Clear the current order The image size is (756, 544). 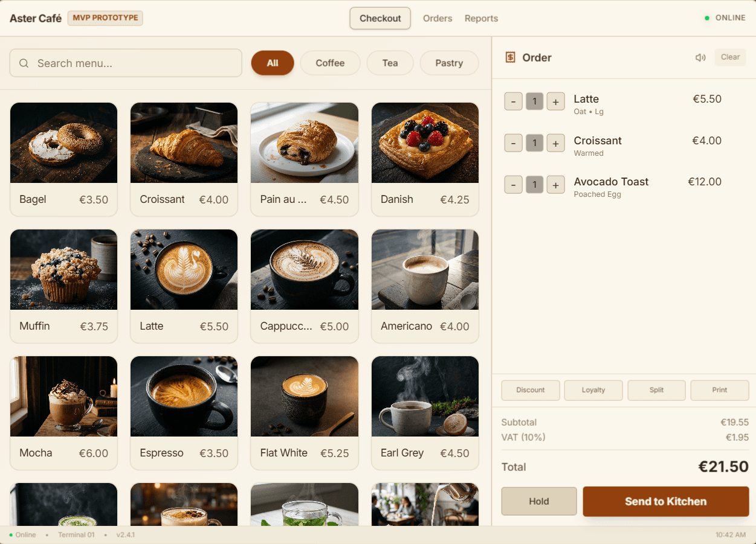click(730, 57)
